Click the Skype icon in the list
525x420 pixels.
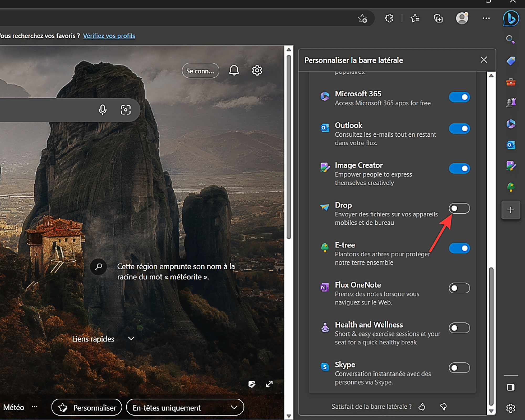tap(325, 367)
